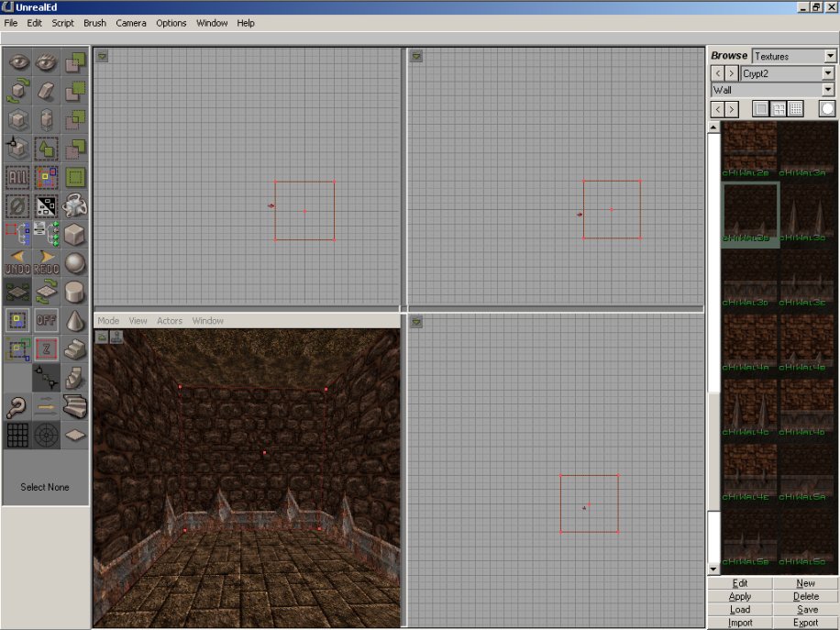Click the Subtract brush from world icon
Viewport: 840px width, 630px height.
pos(74,91)
